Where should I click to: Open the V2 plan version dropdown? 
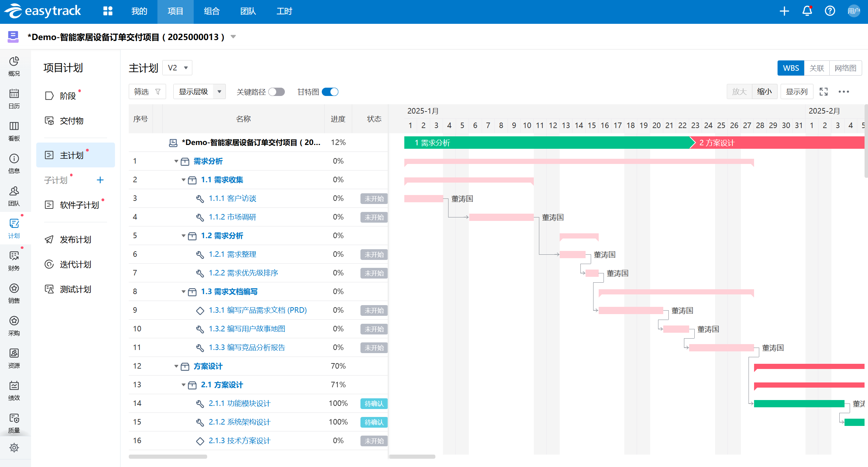tap(177, 68)
